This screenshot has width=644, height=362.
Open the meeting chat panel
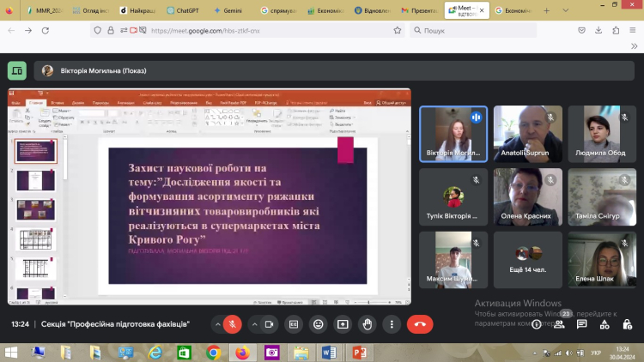[581, 324]
